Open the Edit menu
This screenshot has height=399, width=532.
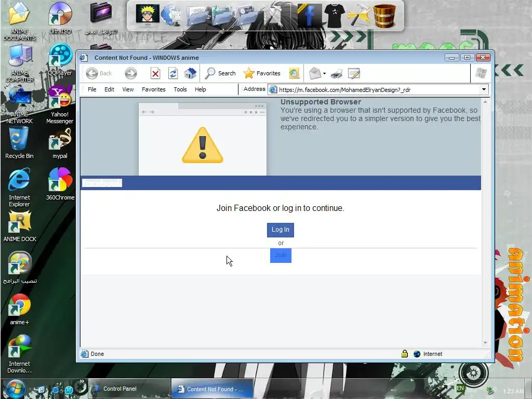(x=109, y=89)
